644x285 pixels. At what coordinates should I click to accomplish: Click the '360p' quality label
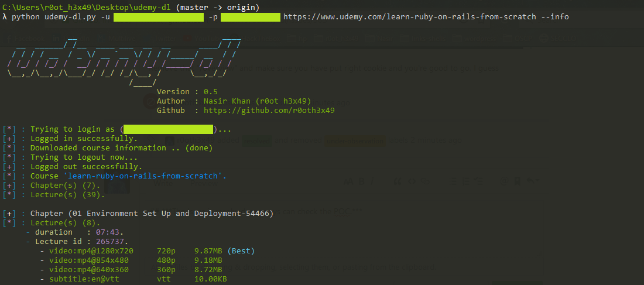166,270
